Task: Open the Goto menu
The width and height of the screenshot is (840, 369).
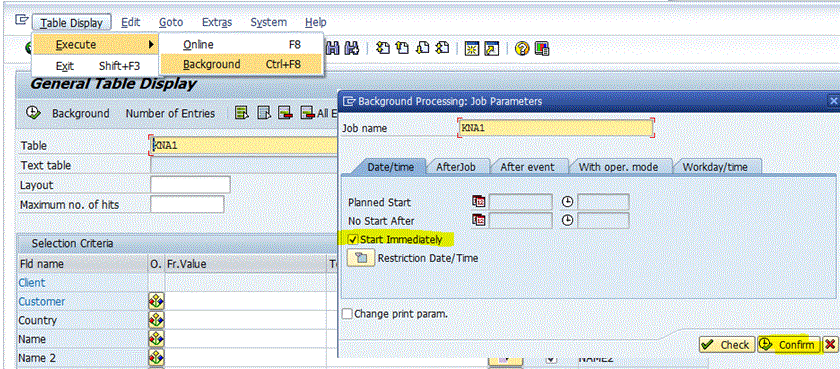Action: [x=171, y=22]
